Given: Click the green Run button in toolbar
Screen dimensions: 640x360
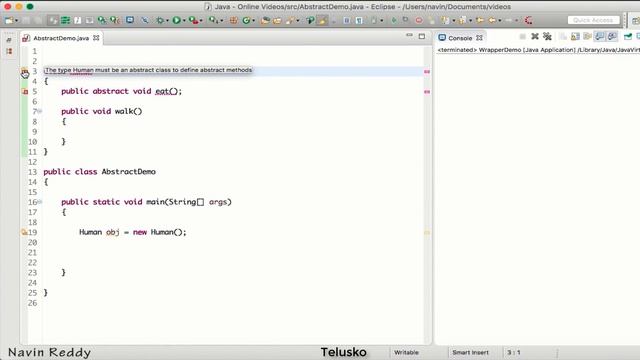Looking at the screenshot, I should [x=176, y=20].
